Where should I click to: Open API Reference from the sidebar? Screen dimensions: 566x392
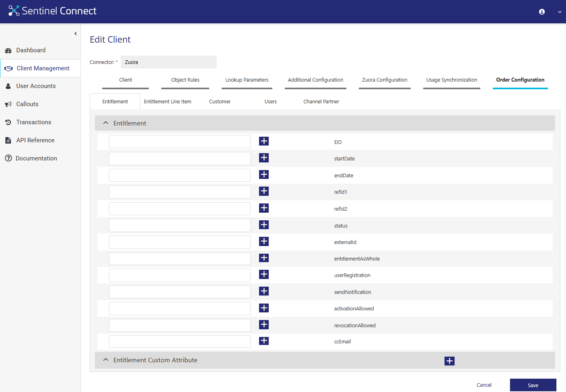pos(35,140)
